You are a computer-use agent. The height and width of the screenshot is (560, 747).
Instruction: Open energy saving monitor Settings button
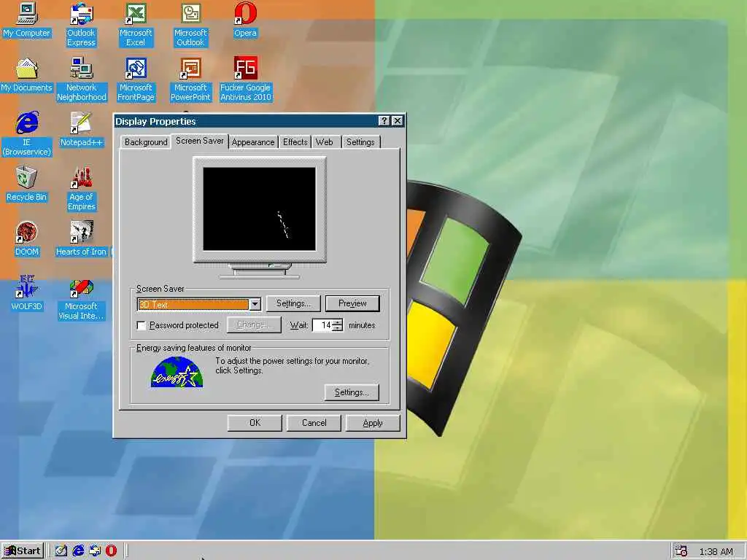tap(352, 392)
